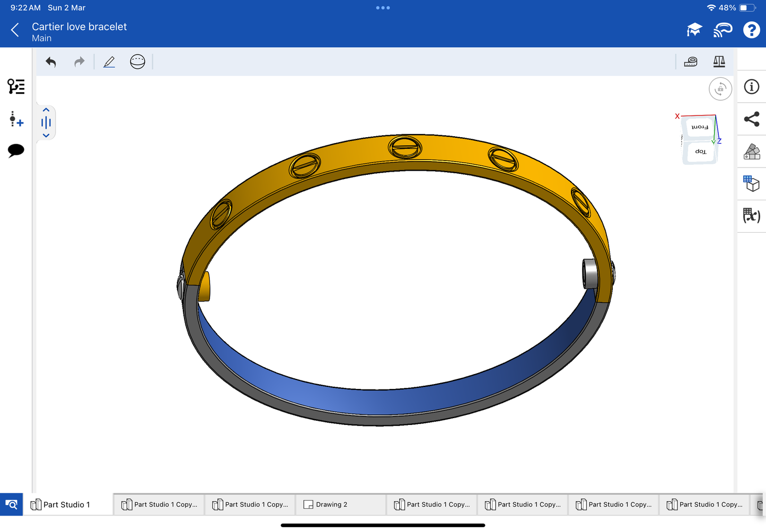This screenshot has height=532, width=766.
Task: Toggle follow mode cast icon
Action: click(x=723, y=30)
